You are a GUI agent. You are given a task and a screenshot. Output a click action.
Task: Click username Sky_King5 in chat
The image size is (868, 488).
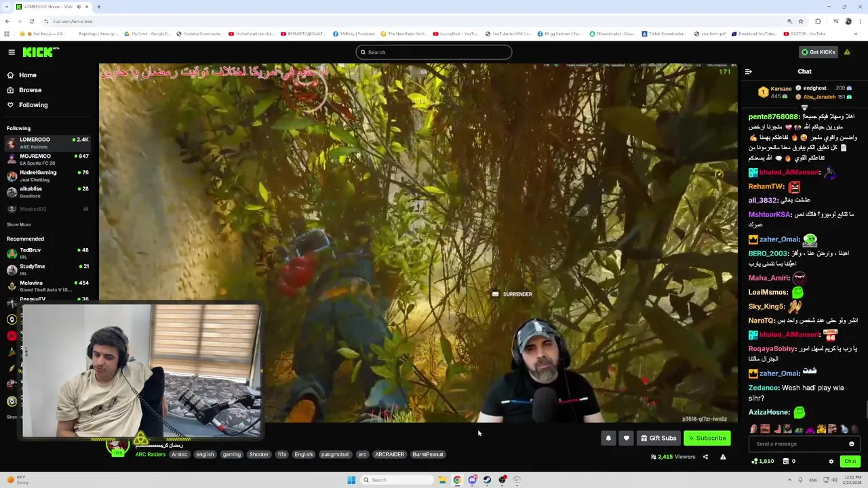(x=766, y=306)
